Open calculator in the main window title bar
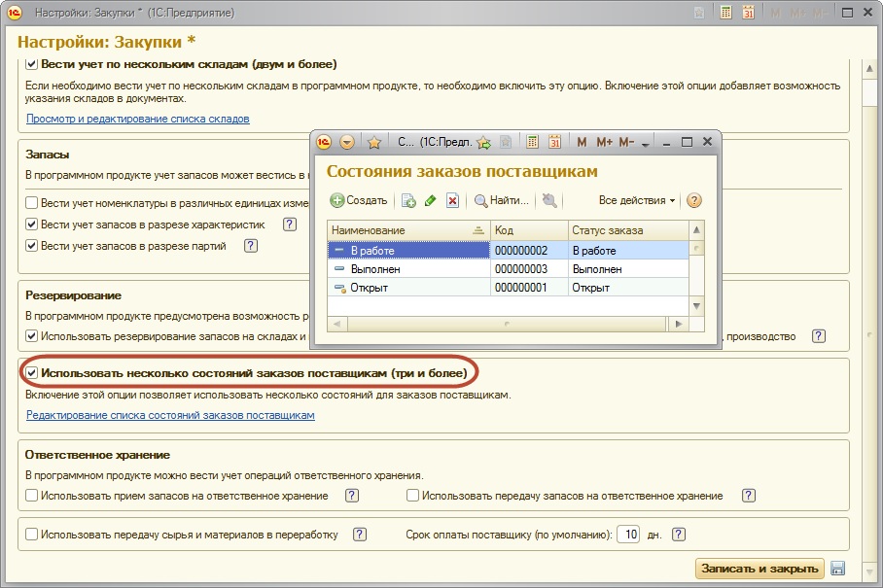Image resolution: width=883 pixels, height=588 pixels. [x=725, y=13]
